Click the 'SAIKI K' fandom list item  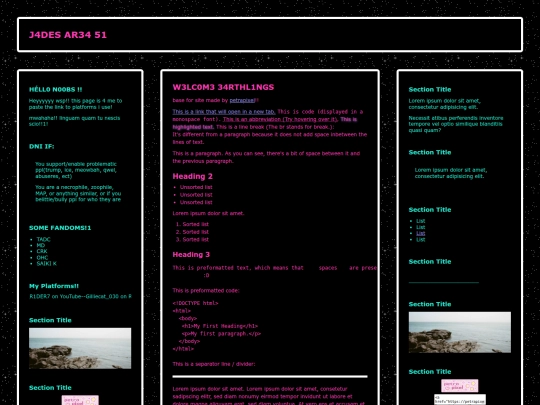click(x=46, y=263)
